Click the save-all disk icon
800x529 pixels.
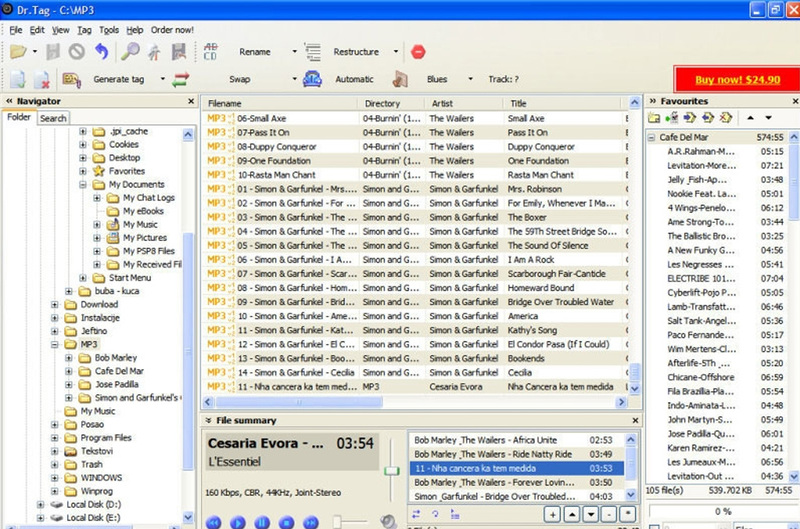pyautogui.click(x=179, y=52)
